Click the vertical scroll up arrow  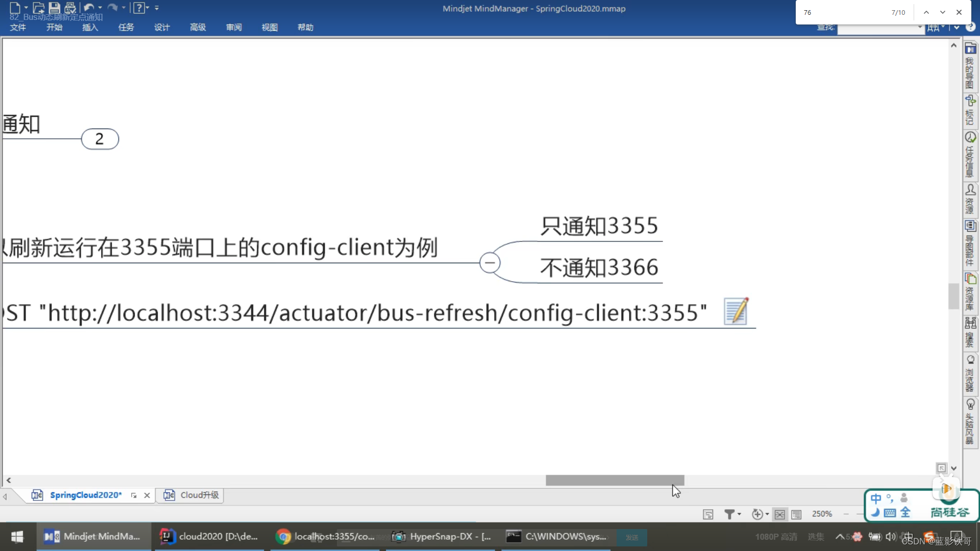tap(953, 45)
